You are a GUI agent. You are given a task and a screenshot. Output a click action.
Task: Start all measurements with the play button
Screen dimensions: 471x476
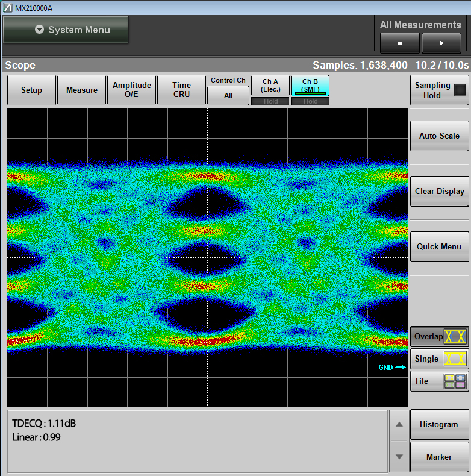click(x=441, y=43)
